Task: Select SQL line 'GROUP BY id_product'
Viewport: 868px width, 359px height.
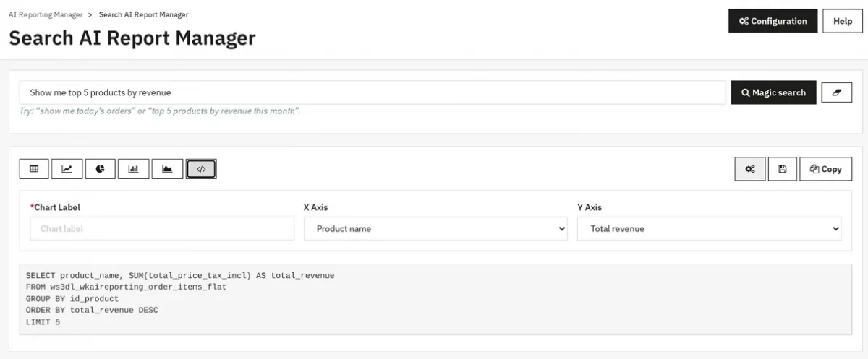Action: tap(72, 299)
